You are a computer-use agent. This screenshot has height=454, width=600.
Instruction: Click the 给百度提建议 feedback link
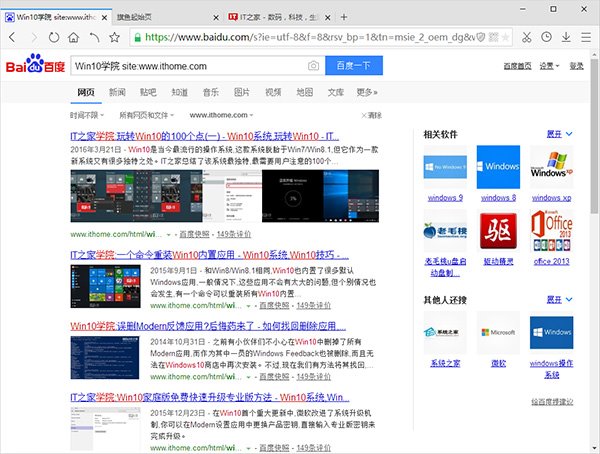coord(552,402)
